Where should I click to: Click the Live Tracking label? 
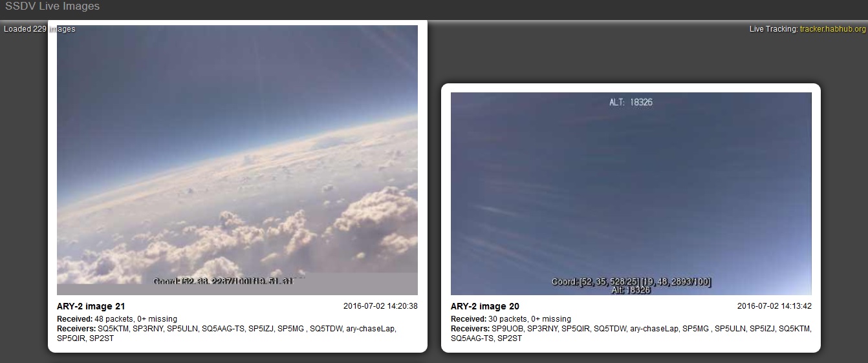[x=774, y=29]
